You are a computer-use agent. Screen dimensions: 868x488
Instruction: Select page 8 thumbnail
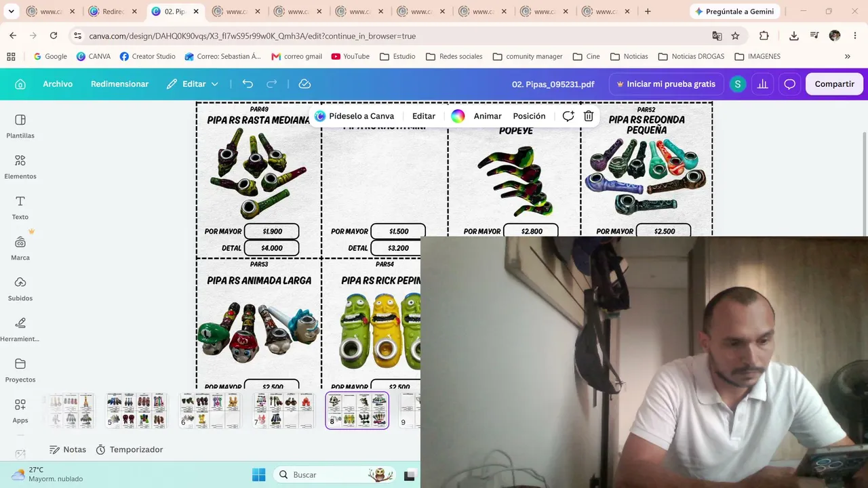pyautogui.click(x=357, y=411)
